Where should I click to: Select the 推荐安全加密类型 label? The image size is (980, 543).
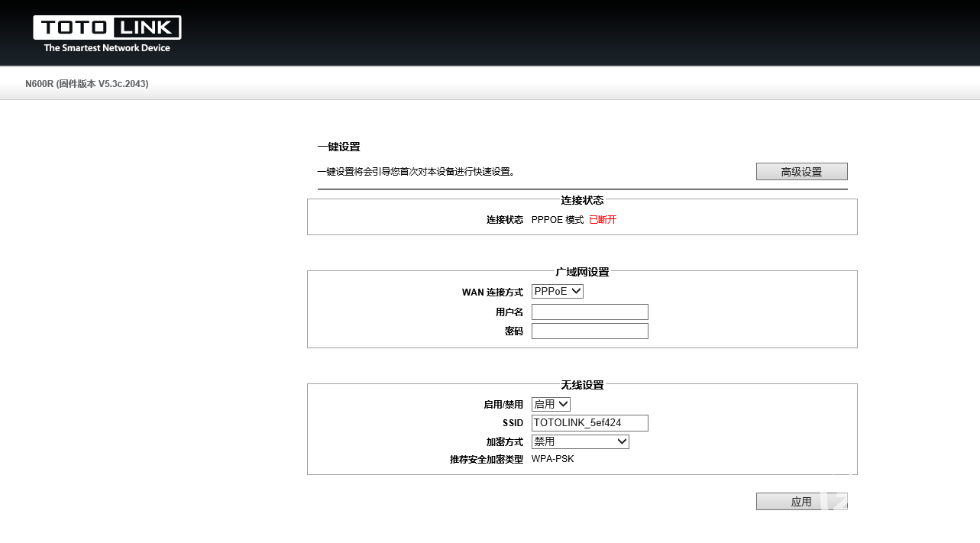[487, 460]
